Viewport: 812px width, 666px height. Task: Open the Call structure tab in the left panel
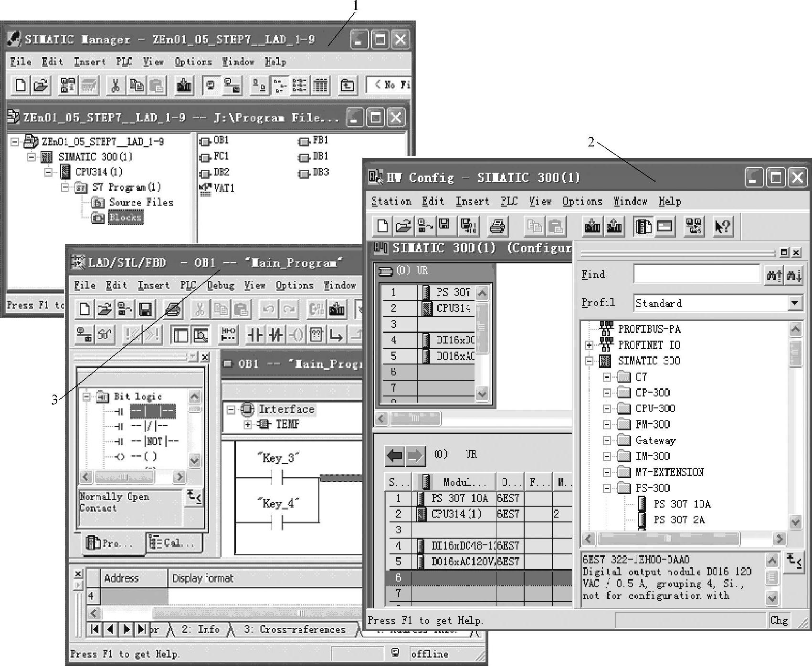point(173,543)
